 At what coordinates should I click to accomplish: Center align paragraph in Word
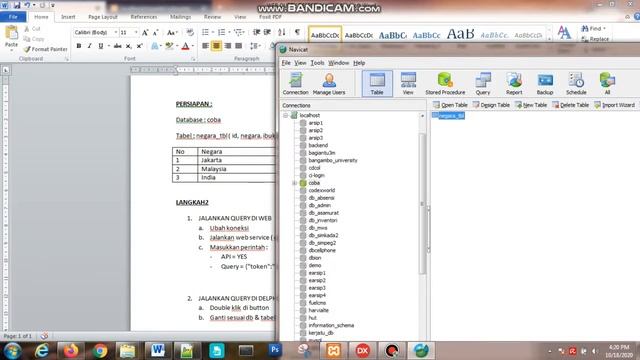216,46
